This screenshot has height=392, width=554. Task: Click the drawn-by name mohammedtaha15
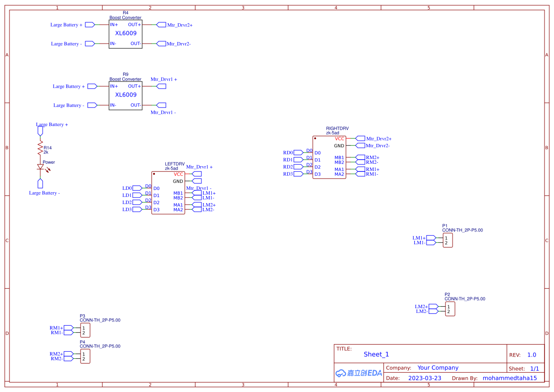pos(510,378)
